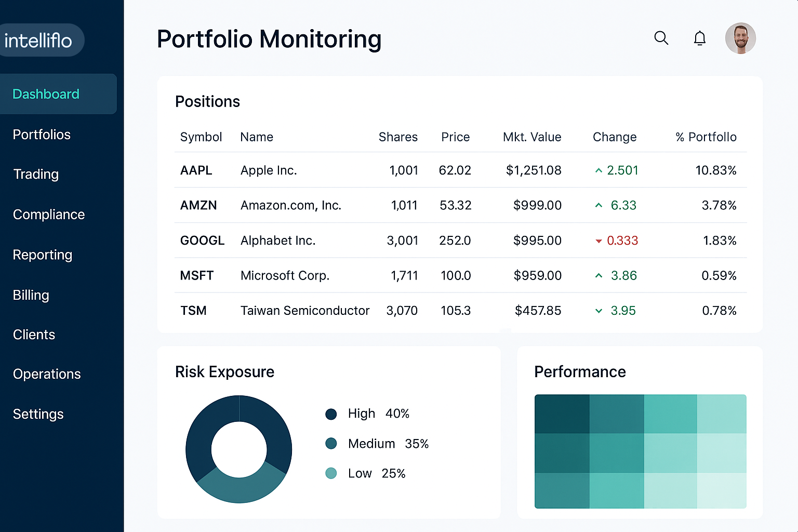Select the Microsoft Corp. position row
The image size is (798, 532).
point(285,275)
